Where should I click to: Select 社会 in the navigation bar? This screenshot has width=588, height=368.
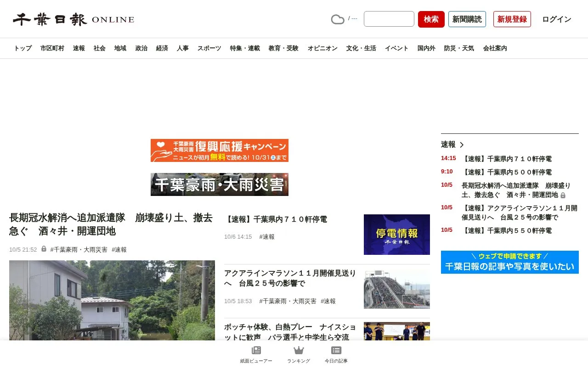pos(100,48)
